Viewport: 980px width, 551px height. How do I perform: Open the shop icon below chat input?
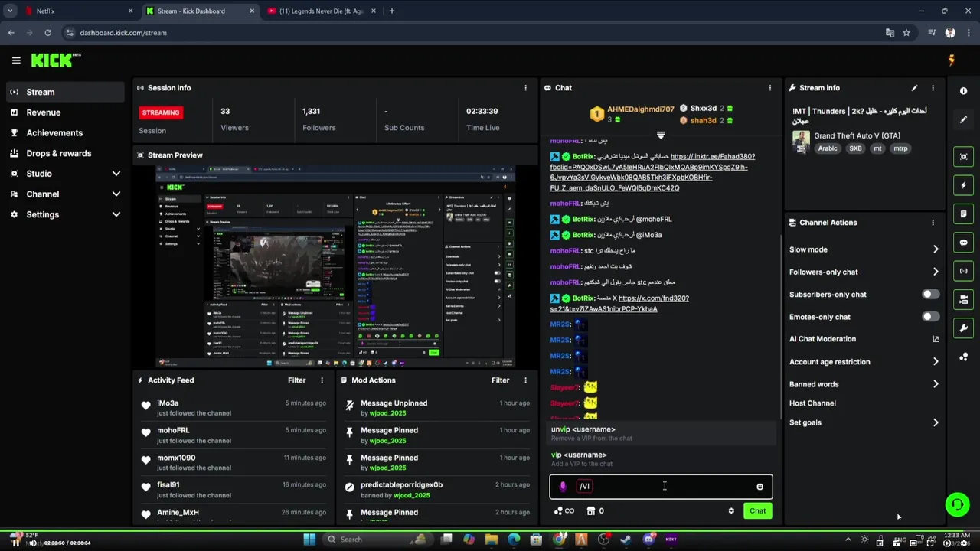[591, 511]
